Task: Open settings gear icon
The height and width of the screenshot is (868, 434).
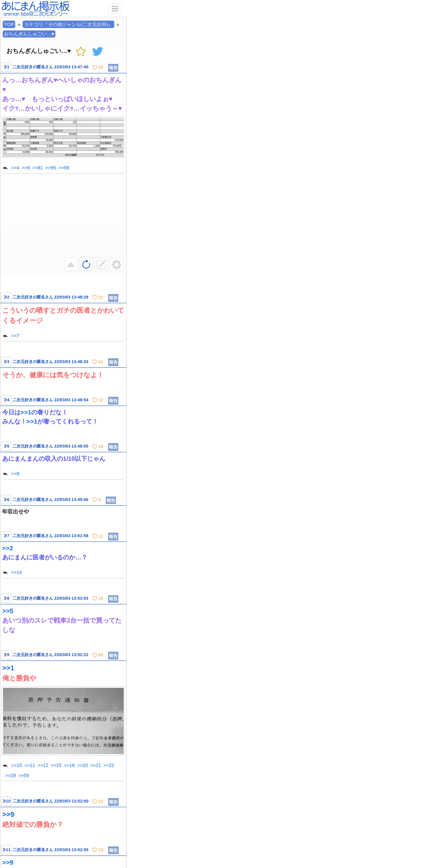Action: (x=117, y=265)
